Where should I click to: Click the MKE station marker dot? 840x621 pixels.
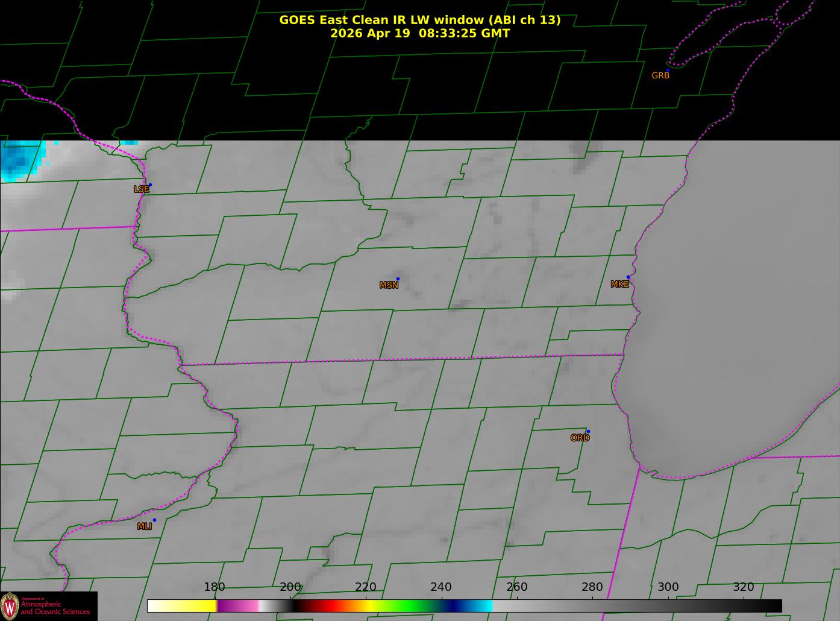pyautogui.click(x=628, y=277)
